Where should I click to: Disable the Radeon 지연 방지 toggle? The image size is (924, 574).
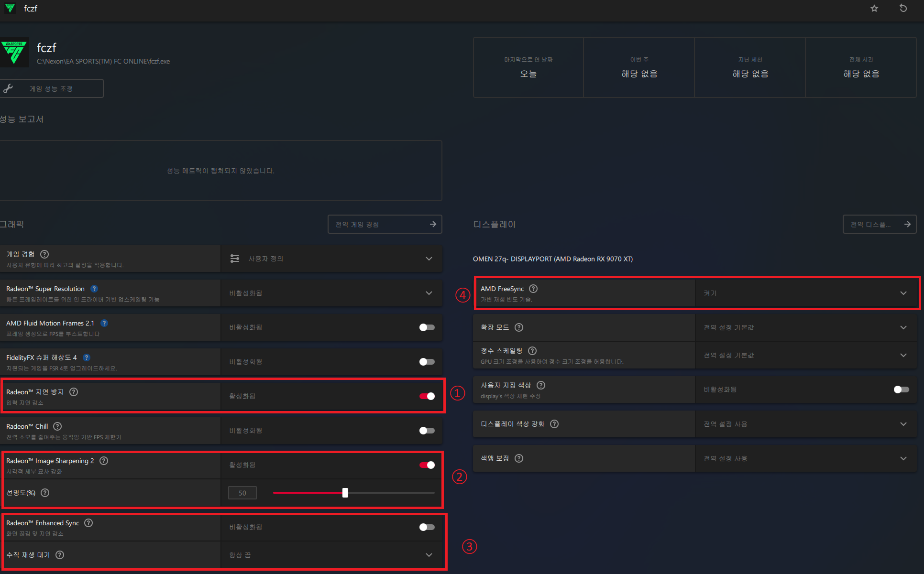pyautogui.click(x=427, y=396)
